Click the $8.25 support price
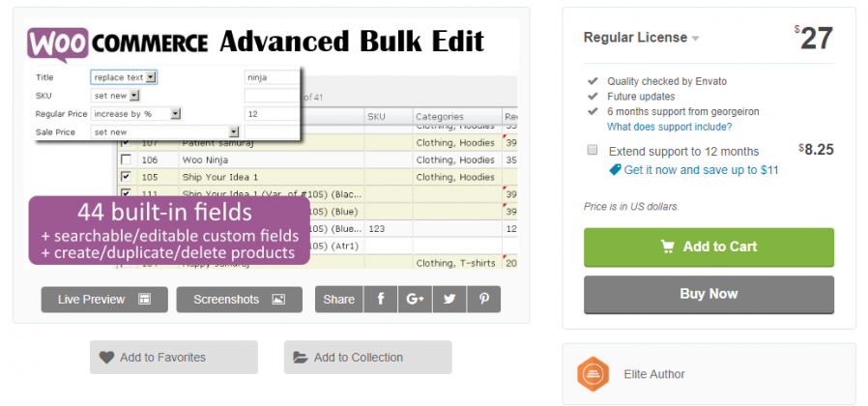This screenshot has height=406, width=868. click(x=816, y=150)
